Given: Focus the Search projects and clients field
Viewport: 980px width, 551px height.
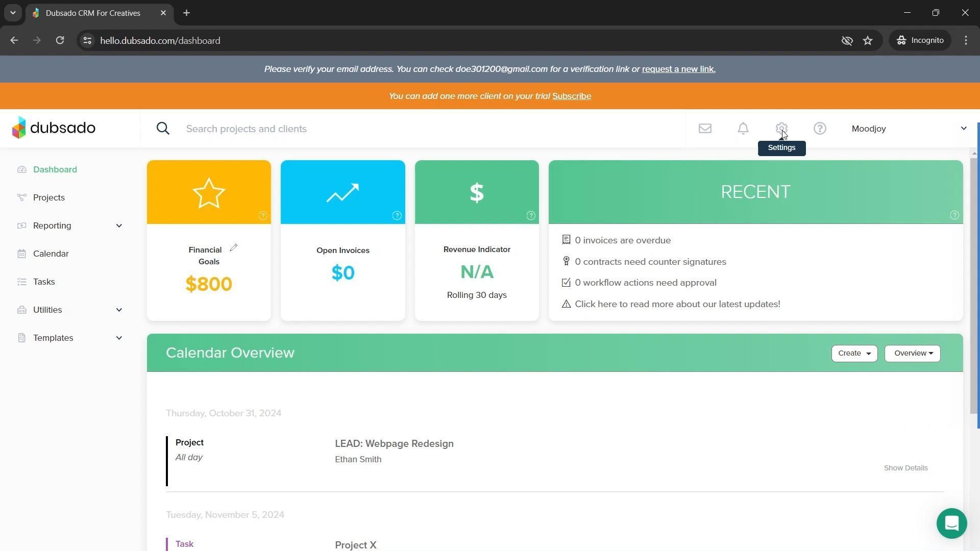Looking at the screenshot, I should [x=408, y=129].
